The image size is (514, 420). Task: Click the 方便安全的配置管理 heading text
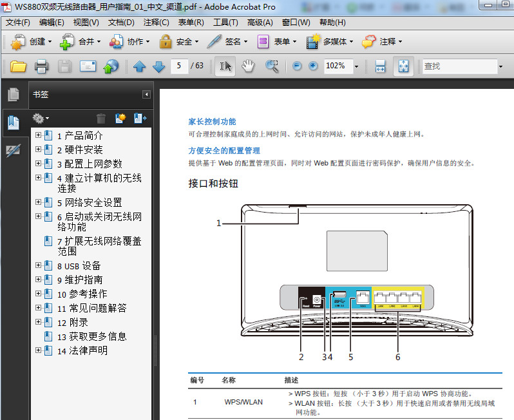224,151
